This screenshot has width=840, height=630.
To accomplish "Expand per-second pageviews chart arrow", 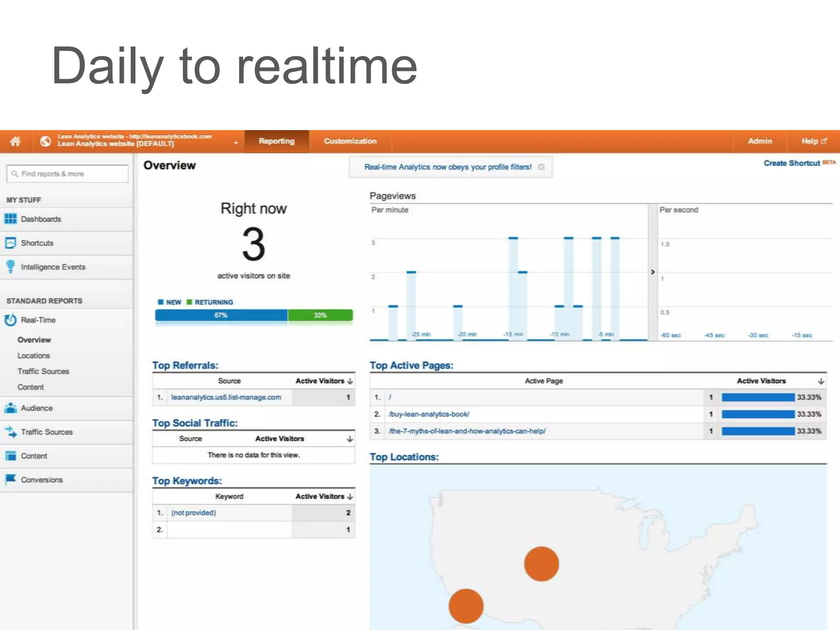I will pyautogui.click(x=653, y=272).
